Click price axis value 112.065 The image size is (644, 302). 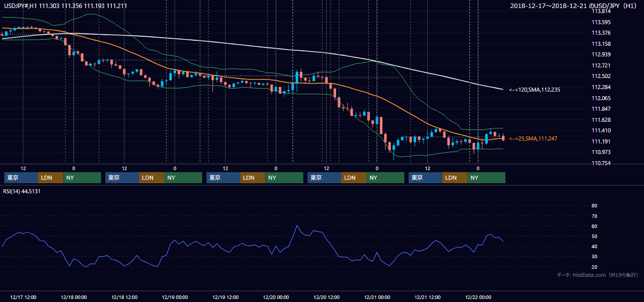[x=601, y=98]
